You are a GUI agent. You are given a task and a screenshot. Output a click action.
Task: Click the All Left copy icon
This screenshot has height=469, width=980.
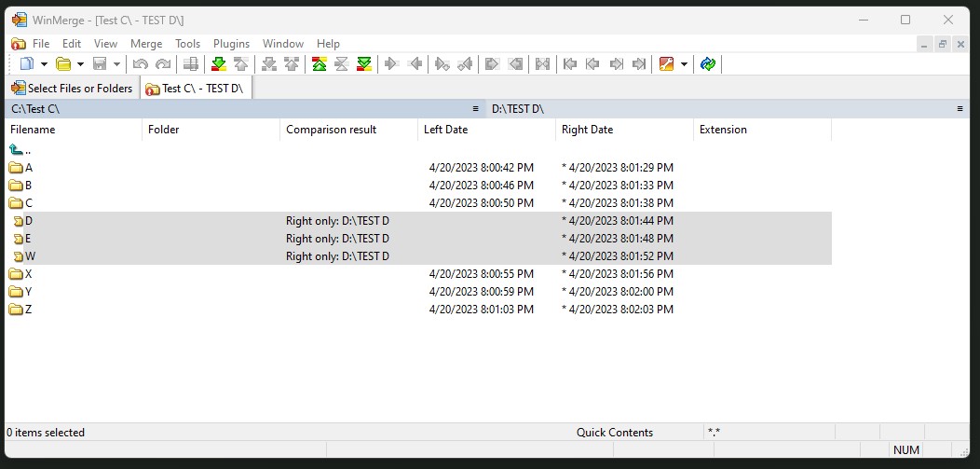click(515, 63)
